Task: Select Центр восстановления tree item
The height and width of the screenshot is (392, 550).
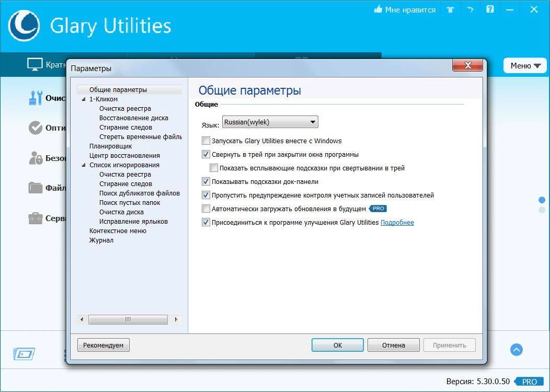Action: [124, 156]
